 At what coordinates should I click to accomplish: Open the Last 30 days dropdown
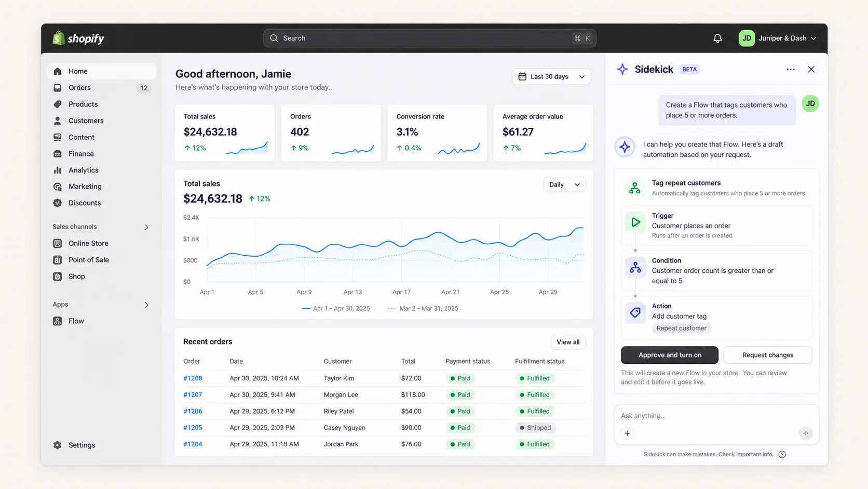551,76
